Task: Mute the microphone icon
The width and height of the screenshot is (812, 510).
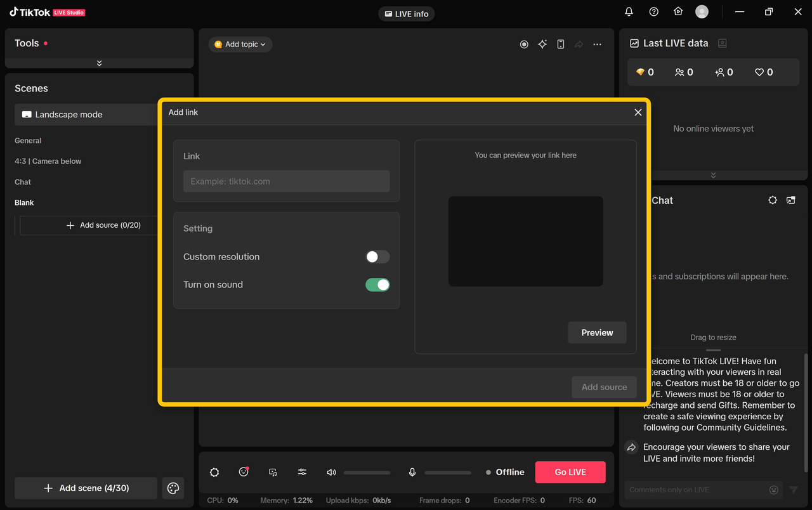Action: tap(412, 472)
